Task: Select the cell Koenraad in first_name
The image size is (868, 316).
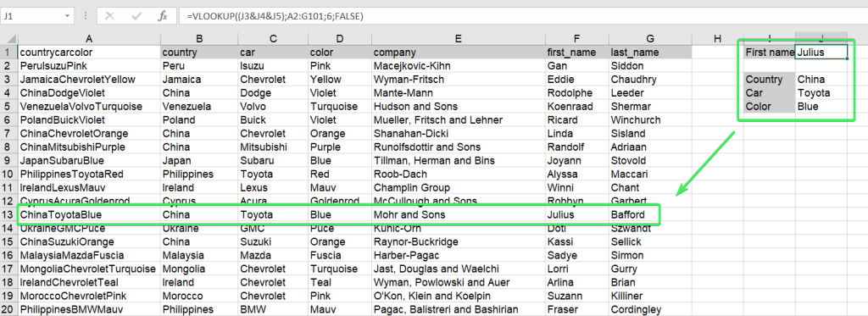Action: point(576,106)
